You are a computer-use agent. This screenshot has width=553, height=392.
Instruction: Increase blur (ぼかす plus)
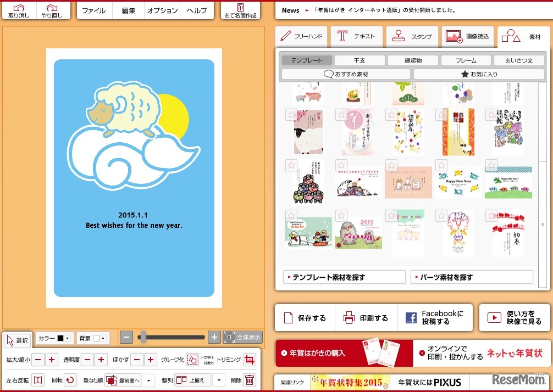[x=151, y=360]
